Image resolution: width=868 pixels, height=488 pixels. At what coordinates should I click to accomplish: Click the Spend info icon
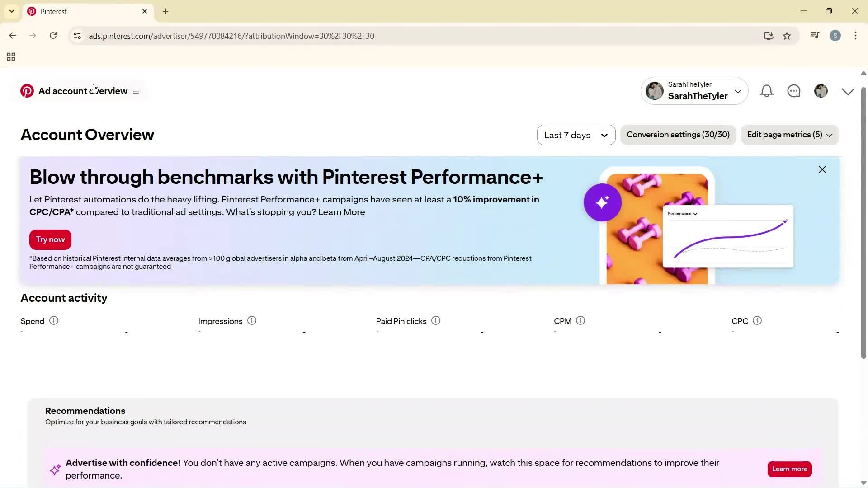[53, 320]
